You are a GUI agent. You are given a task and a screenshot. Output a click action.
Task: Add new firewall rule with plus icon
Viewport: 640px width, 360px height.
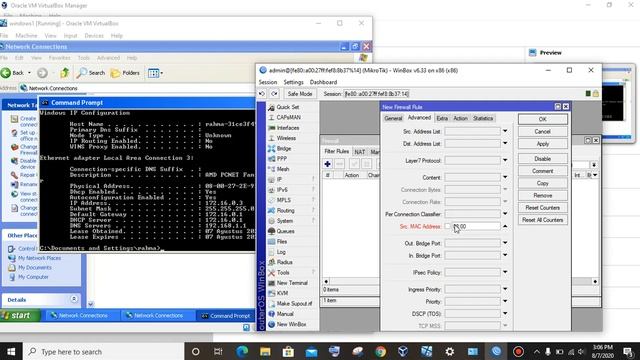click(327, 164)
